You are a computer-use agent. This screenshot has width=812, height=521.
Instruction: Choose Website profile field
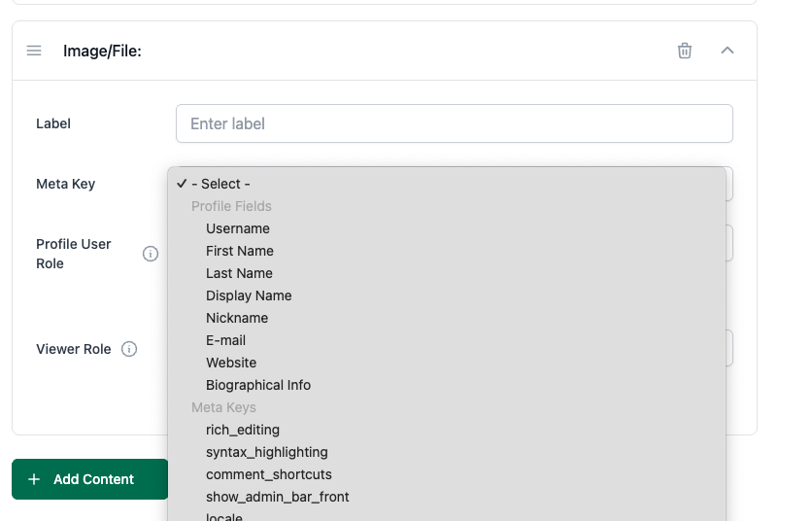(447, 363)
